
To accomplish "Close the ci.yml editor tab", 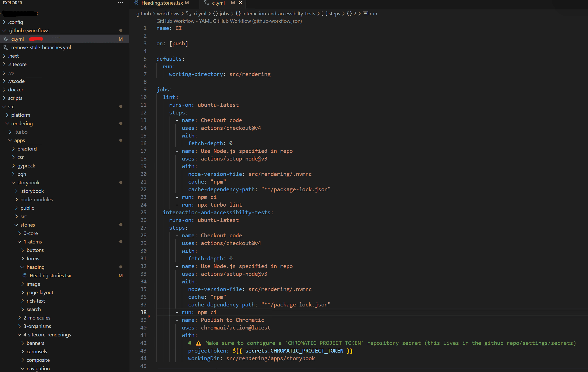I will 240,3.
